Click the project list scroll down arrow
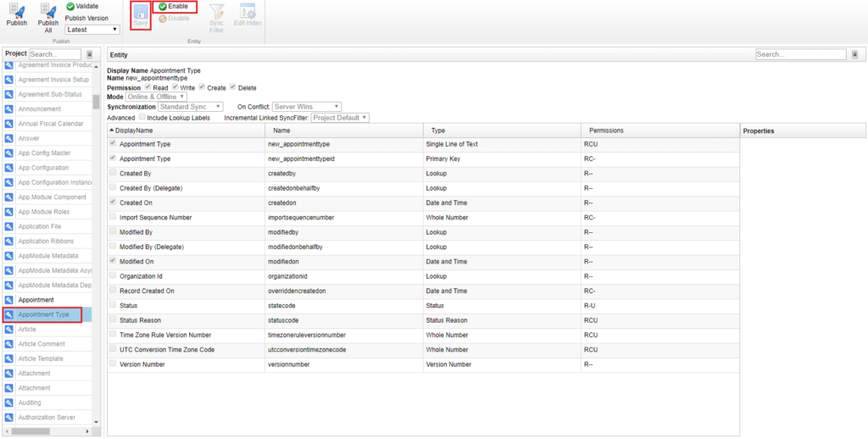This screenshot has height=439, width=868. [96, 422]
